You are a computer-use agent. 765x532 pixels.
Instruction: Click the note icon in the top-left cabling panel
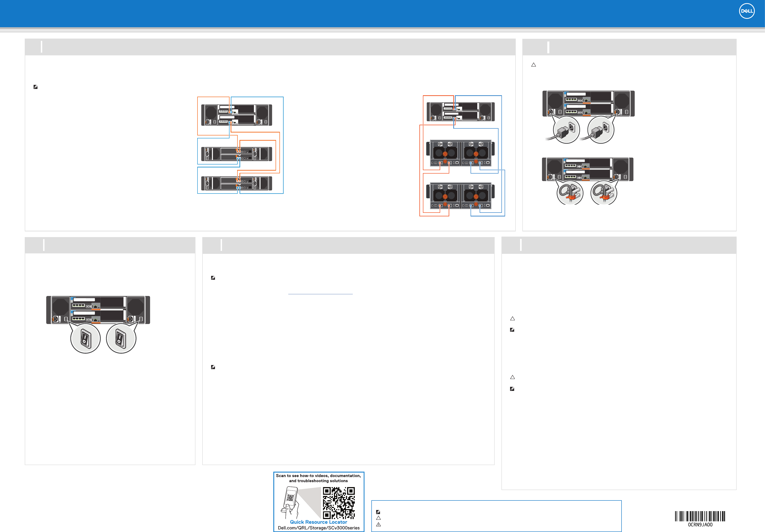35,87
